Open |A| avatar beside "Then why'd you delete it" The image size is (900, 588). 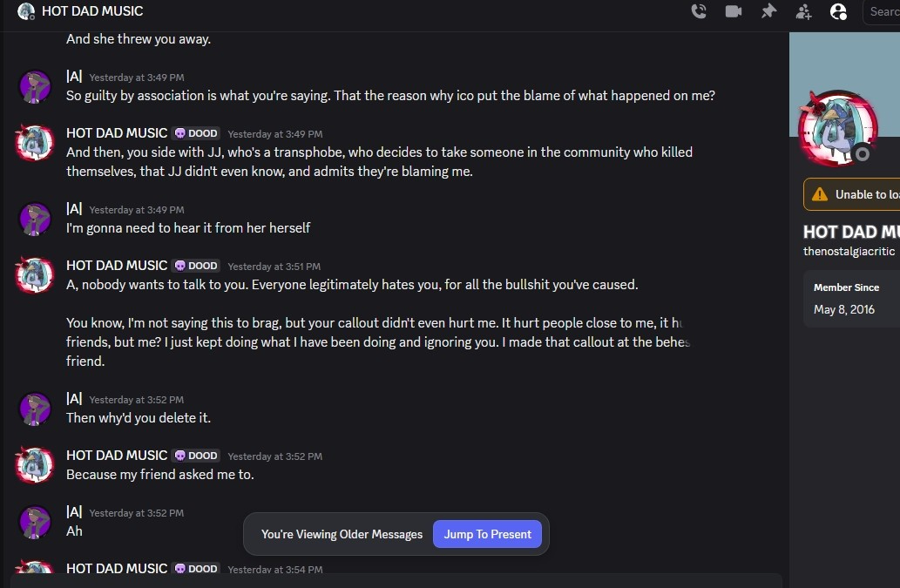tap(36, 409)
